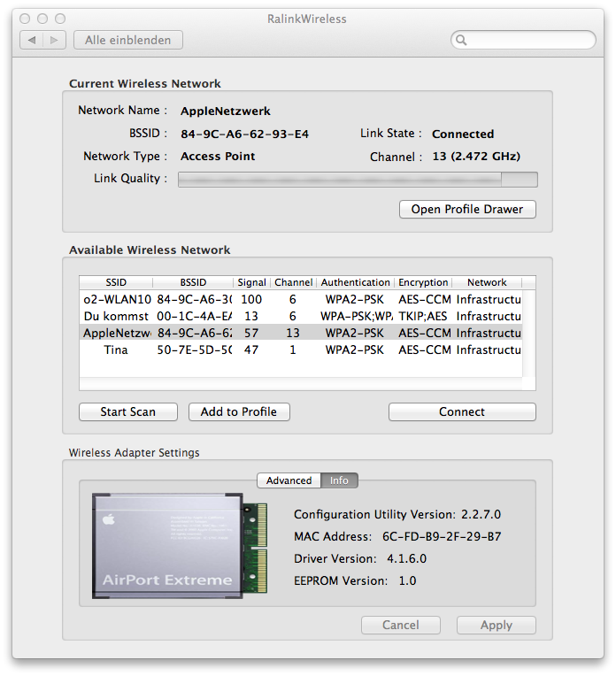
Task: Sort networks by Channel column header
Action: pos(293,282)
